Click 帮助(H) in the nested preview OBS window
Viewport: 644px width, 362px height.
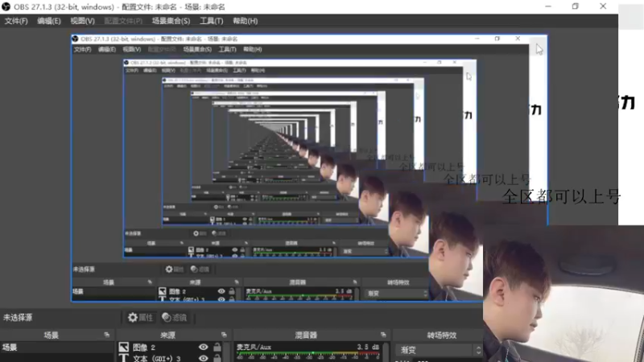253,49
